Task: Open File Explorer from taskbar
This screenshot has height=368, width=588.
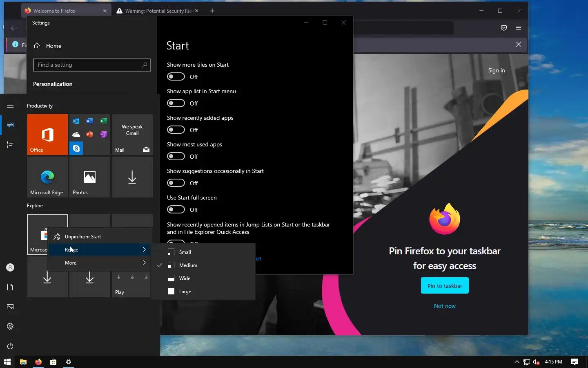Action: pos(23,362)
